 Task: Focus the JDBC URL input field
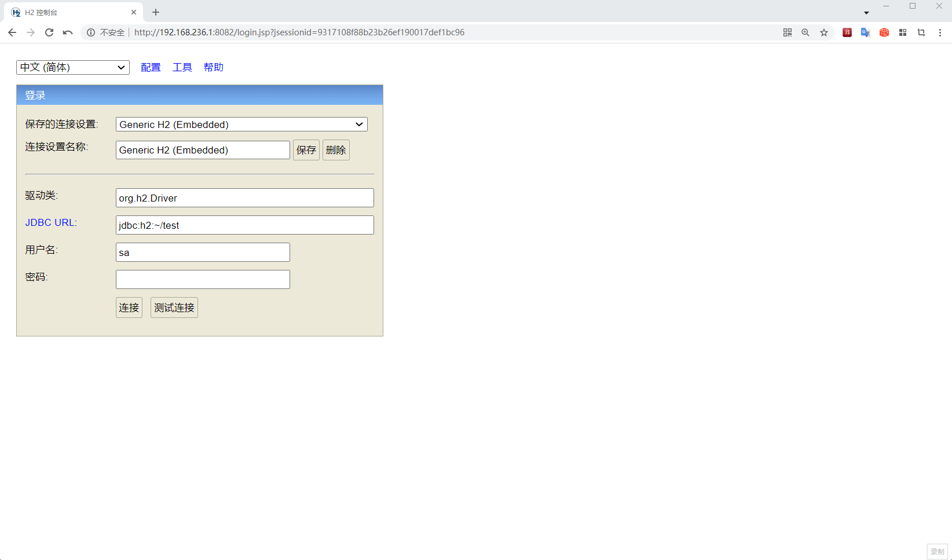tap(245, 225)
